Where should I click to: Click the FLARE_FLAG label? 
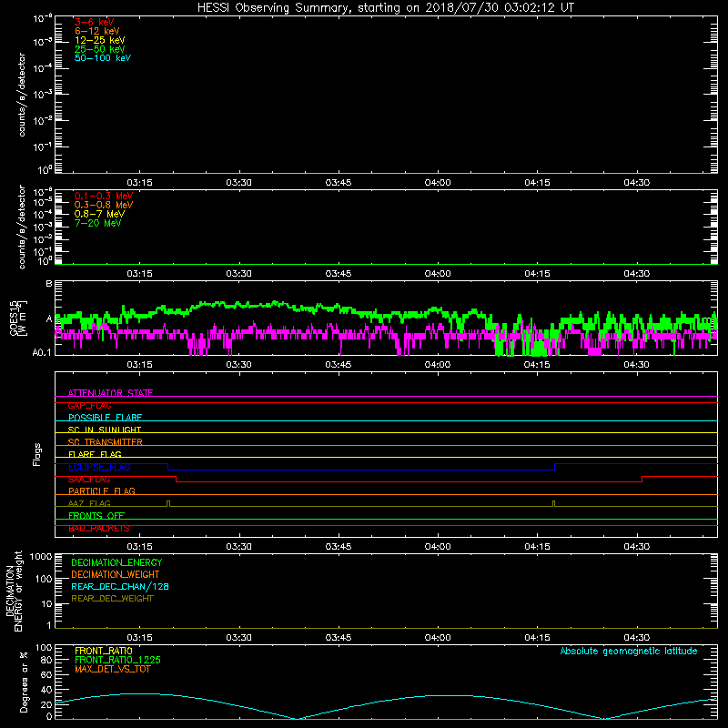click(x=95, y=454)
